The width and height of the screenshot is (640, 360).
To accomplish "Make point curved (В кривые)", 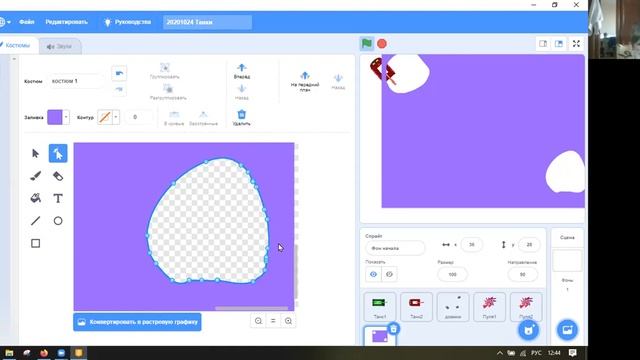I will (x=174, y=118).
